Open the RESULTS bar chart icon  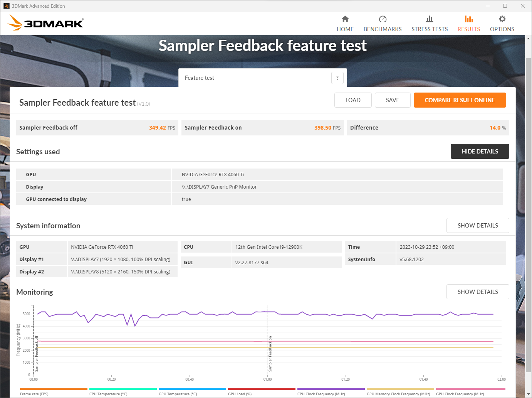tap(469, 19)
